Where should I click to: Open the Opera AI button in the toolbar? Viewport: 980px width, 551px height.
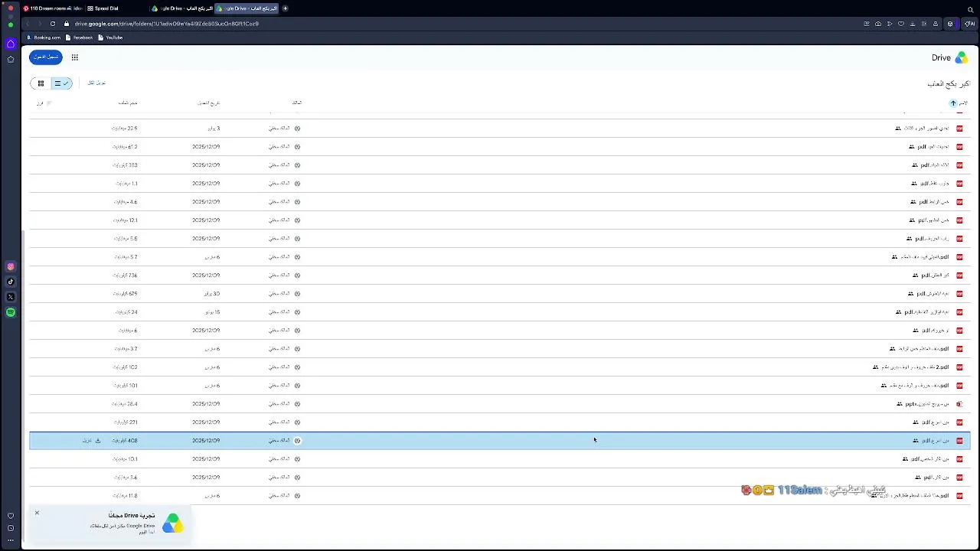[x=969, y=24]
